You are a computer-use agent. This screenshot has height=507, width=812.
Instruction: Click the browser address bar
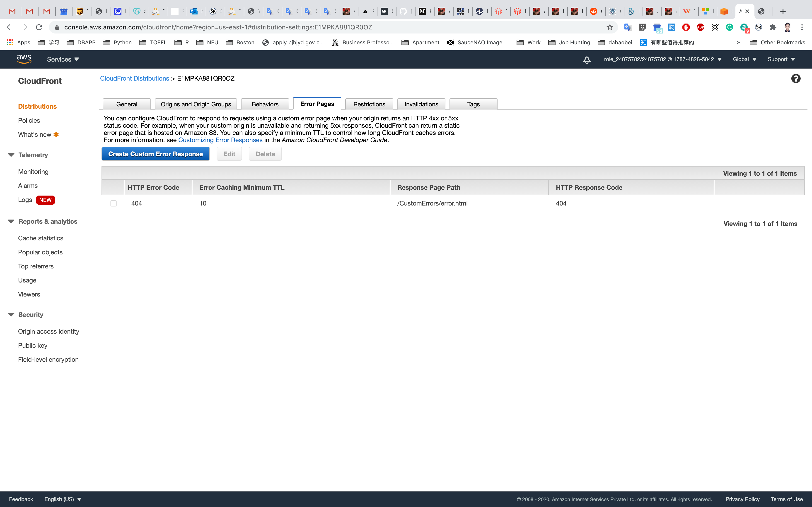302,27
